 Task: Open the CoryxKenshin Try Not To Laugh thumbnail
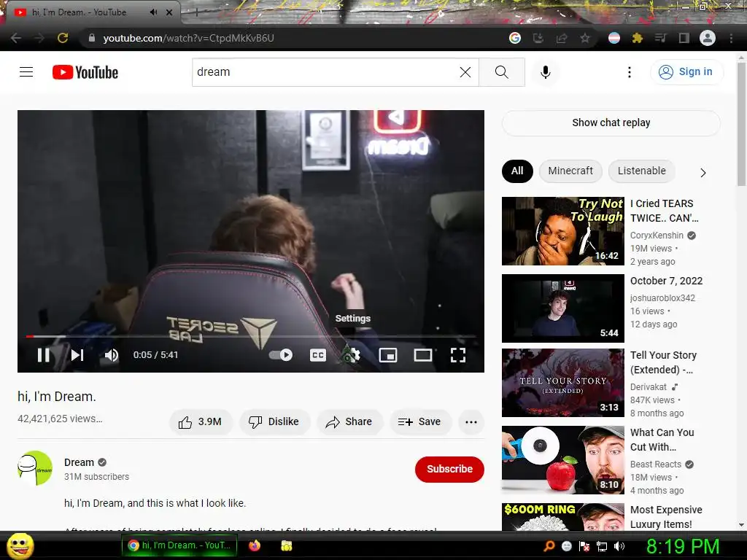(562, 231)
